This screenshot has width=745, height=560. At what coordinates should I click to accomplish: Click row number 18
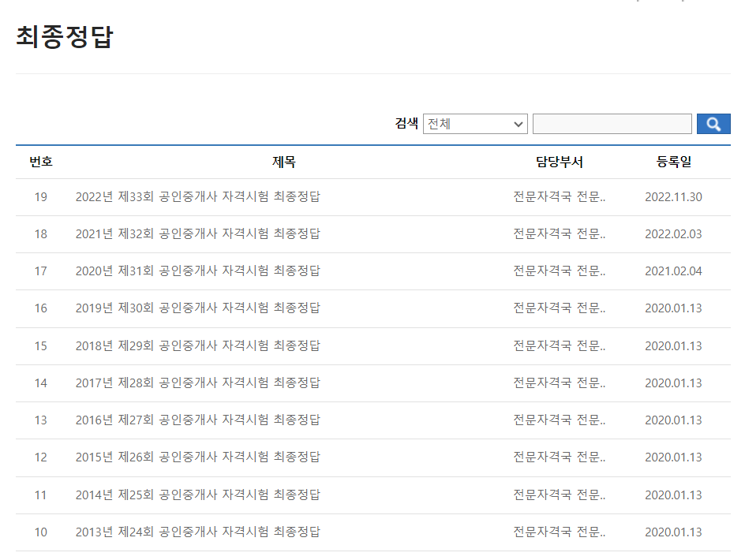[41, 234]
